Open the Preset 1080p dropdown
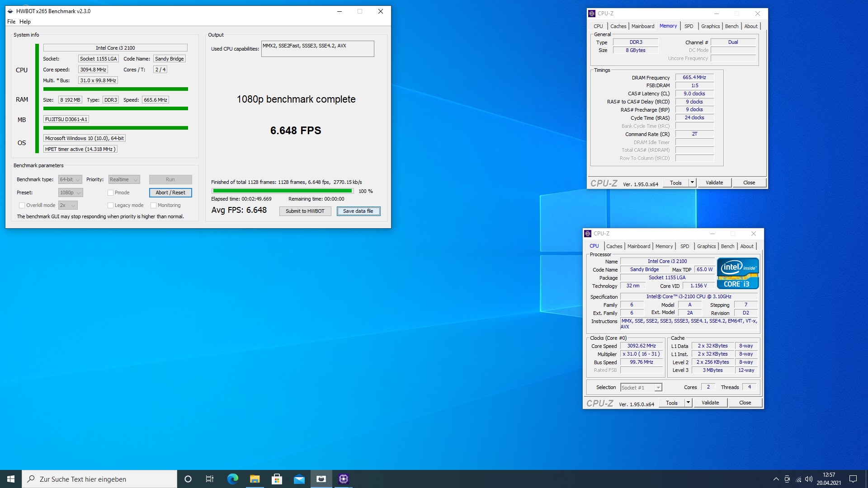This screenshot has width=868, height=488. (71, 192)
